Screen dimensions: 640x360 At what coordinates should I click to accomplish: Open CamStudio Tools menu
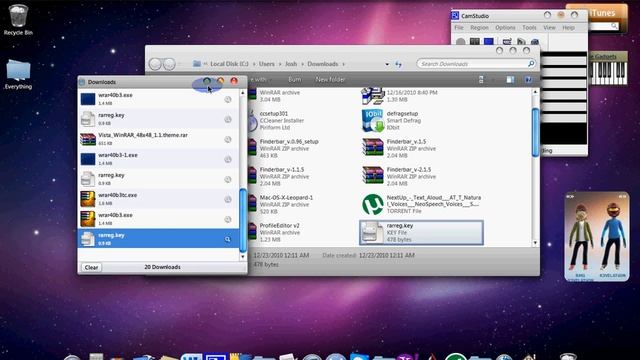(x=529, y=28)
